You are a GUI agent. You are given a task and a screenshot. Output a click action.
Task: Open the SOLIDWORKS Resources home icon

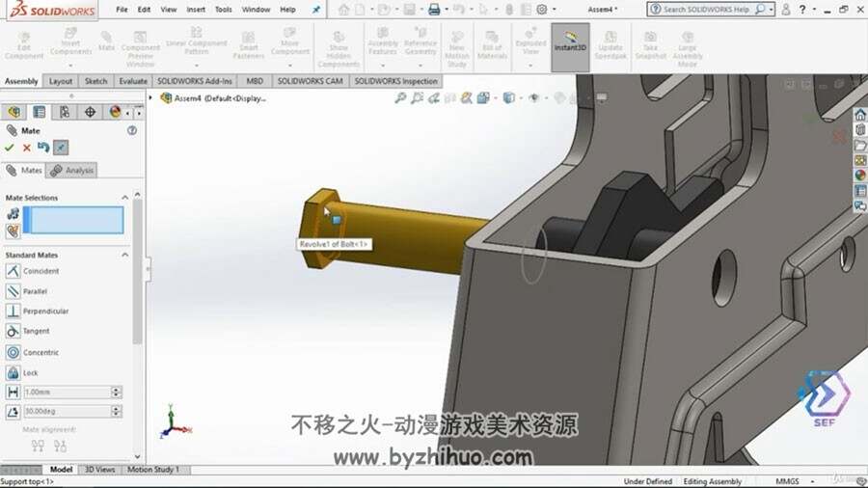click(x=859, y=115)
